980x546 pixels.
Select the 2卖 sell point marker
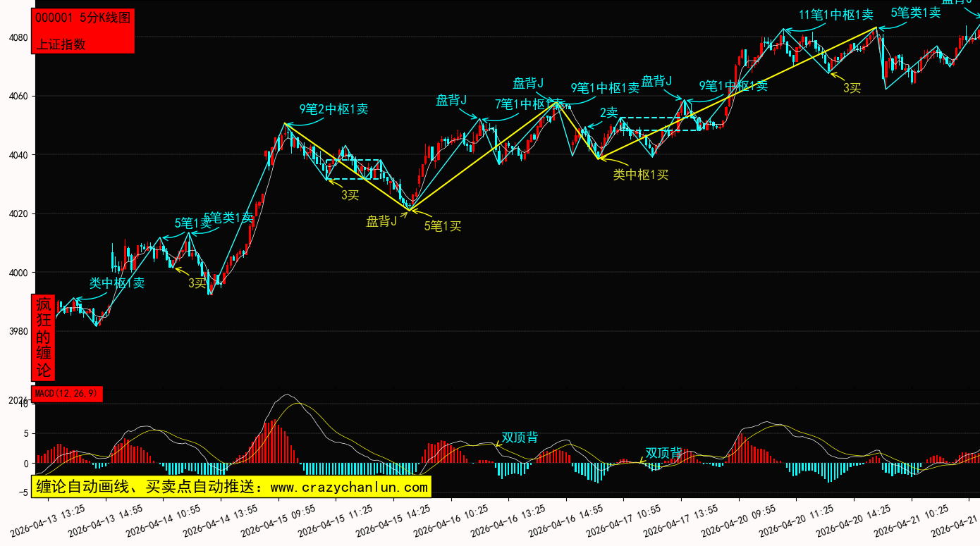(608, 113)
